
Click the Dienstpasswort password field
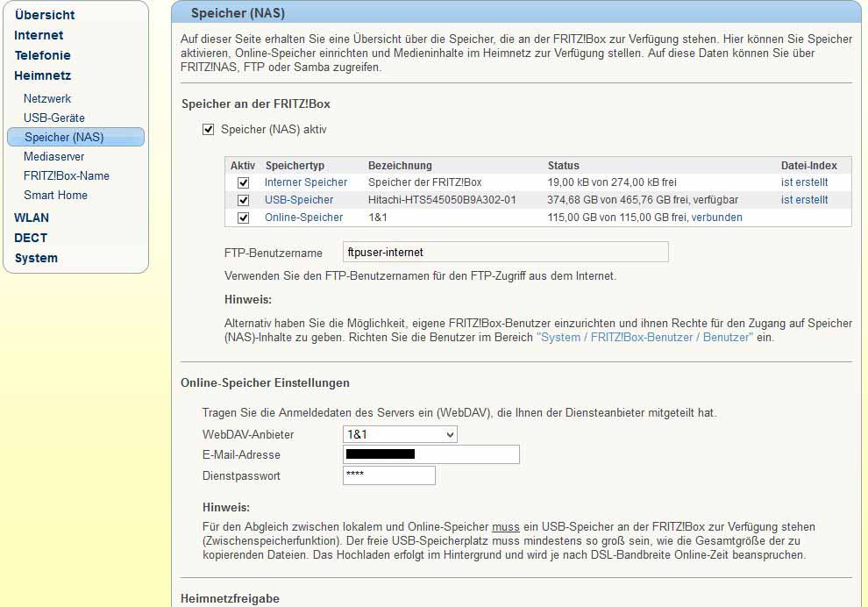click(388, 475)
